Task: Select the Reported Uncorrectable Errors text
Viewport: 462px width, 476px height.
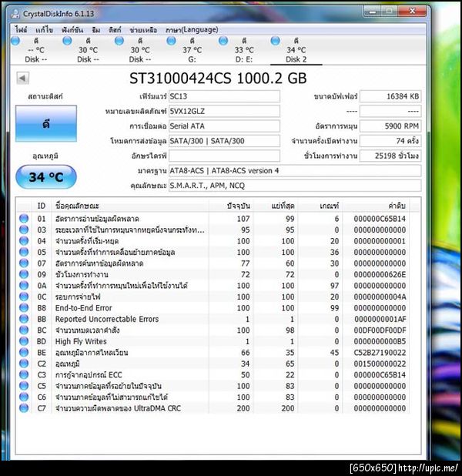Action: click(107, 319)
